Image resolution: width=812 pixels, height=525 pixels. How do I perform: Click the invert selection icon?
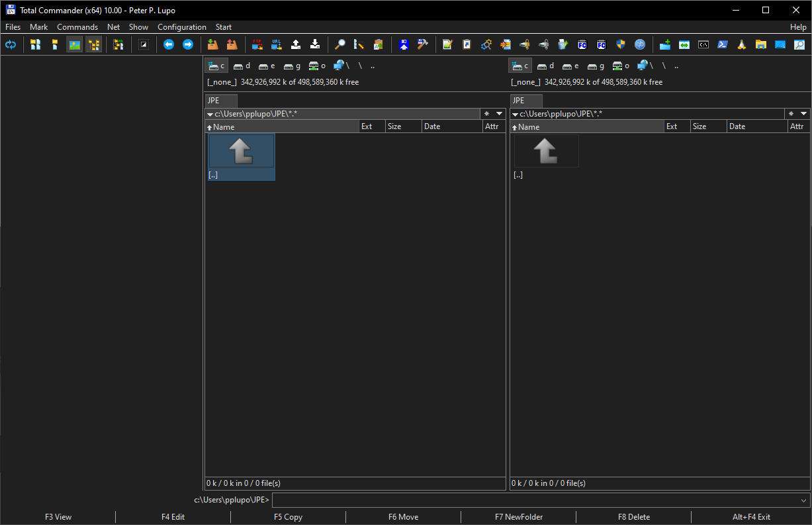point(144,44)
